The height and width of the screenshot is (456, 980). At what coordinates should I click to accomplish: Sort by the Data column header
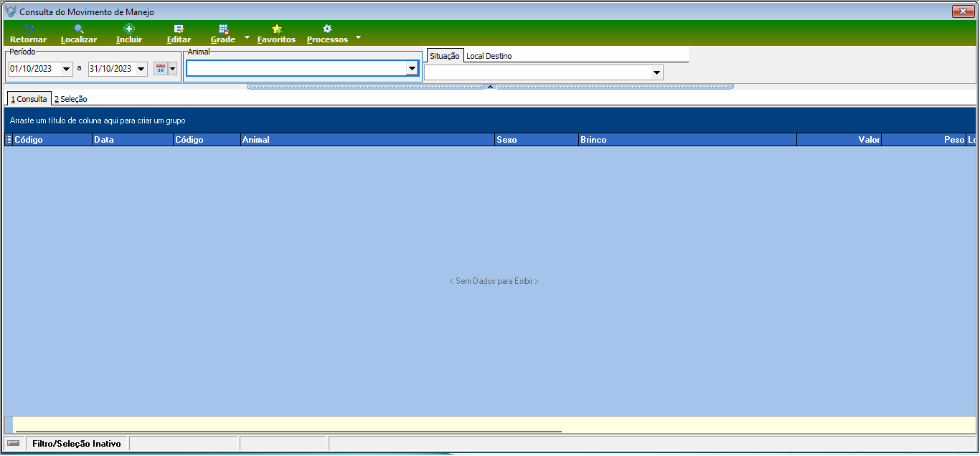pos(133,140)
